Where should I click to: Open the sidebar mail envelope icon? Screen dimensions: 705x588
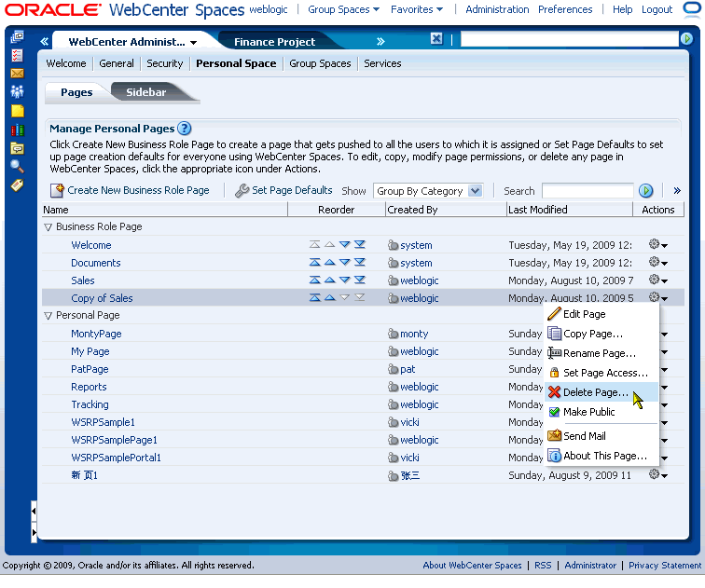(x=17, y=74)
